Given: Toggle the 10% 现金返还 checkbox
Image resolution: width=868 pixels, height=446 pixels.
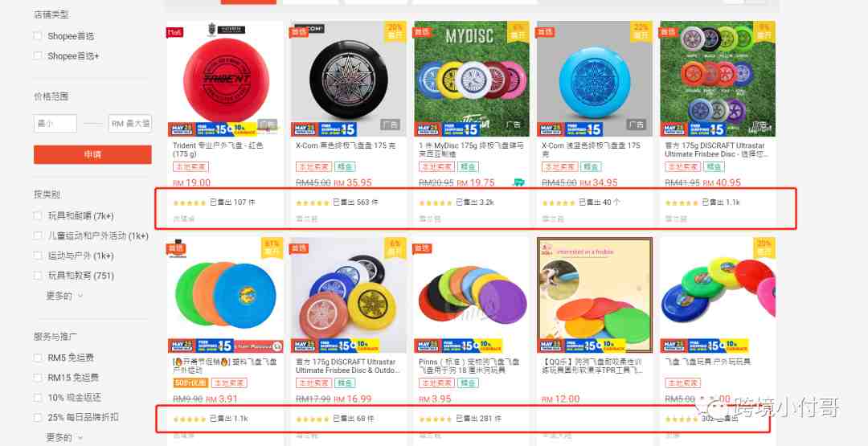Looking at the screenshot, I should pos(38,398).
